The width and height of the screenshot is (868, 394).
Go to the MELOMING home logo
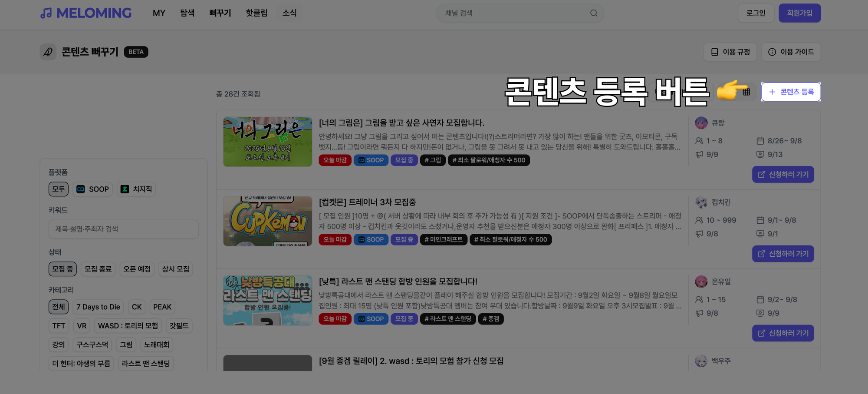click(x=86, y=13)
